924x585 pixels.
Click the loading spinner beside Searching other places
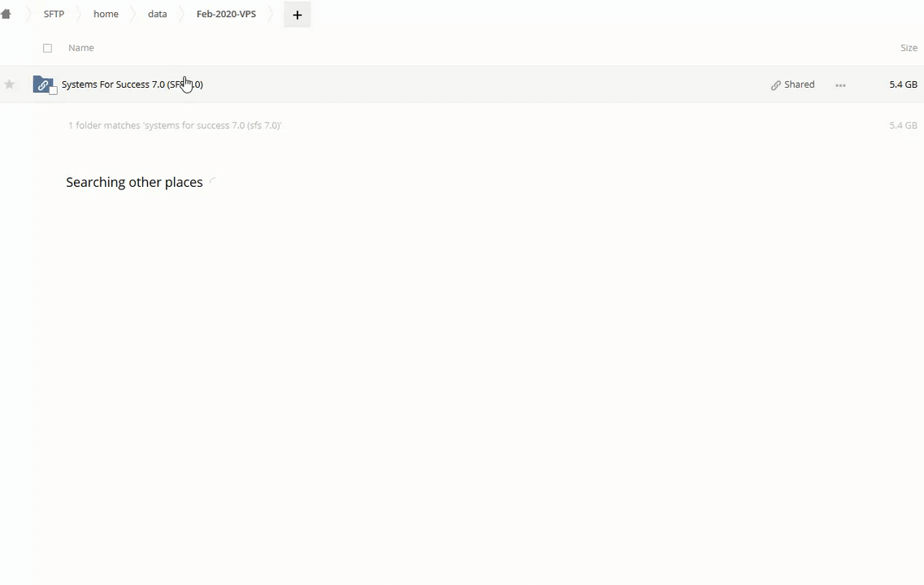[212, 181]
